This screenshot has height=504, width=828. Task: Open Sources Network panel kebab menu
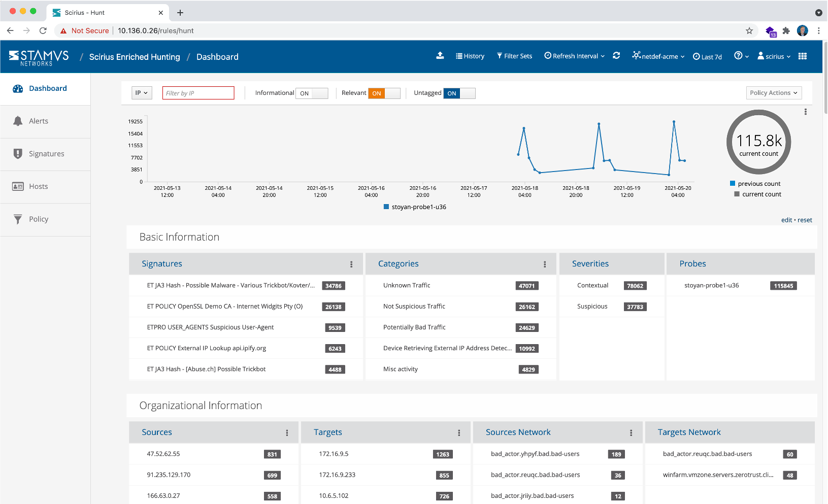(631, 433)
